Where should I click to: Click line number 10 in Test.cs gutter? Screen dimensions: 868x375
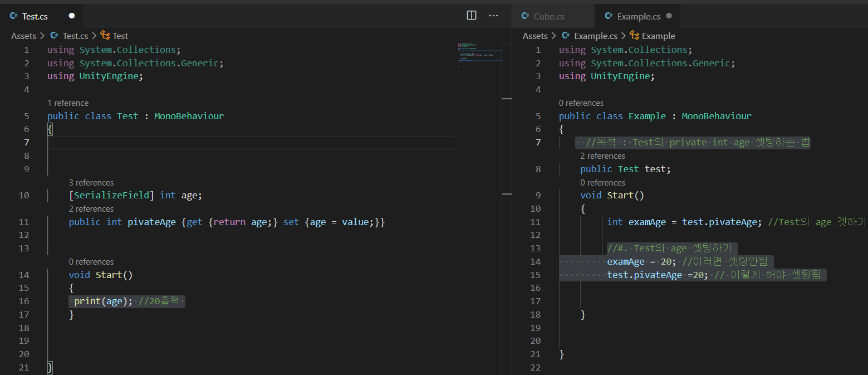(24, 196)
